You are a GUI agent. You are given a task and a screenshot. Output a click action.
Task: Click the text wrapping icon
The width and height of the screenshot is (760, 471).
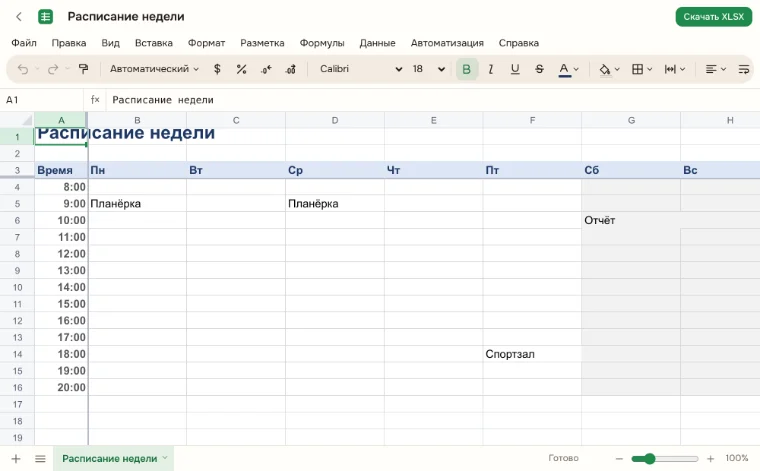[744, 69]
